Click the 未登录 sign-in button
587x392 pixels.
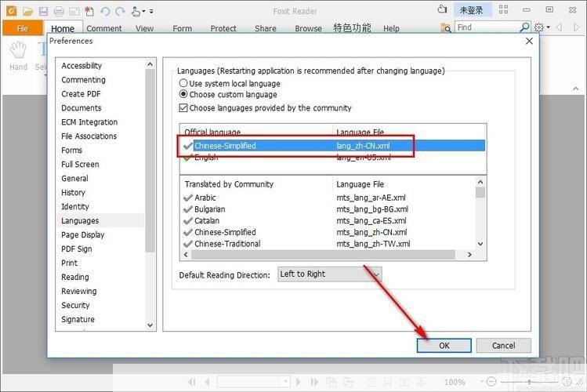click(471, 10)
